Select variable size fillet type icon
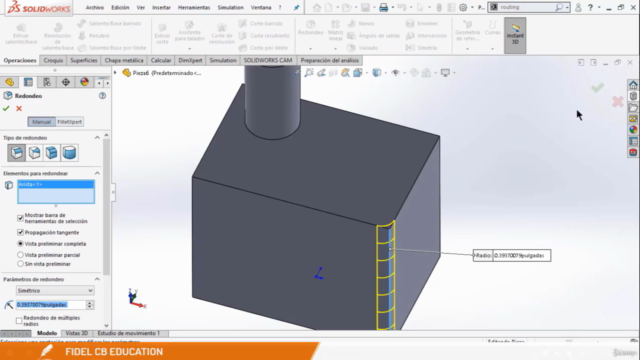The height and width of the screenshot is (360, 640). pos(35,153)
